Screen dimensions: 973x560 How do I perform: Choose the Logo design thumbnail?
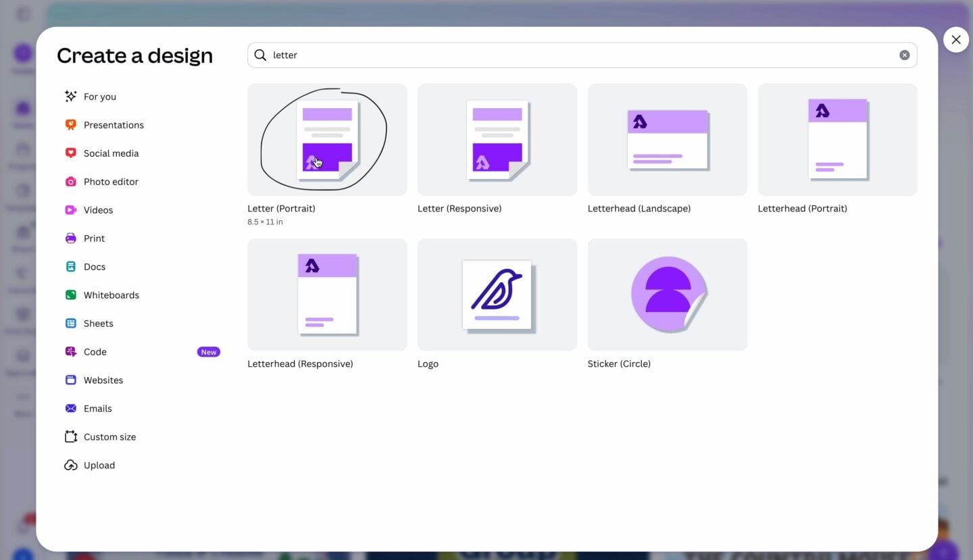(x=497, y=295)
